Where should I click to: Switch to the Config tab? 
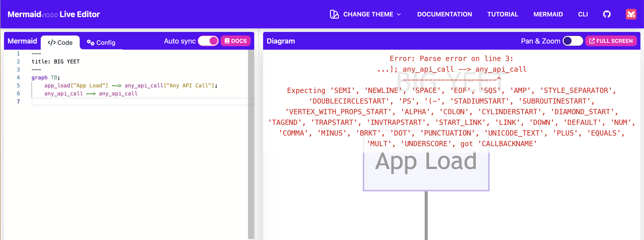pyautogui.click(x=101, y=43)
